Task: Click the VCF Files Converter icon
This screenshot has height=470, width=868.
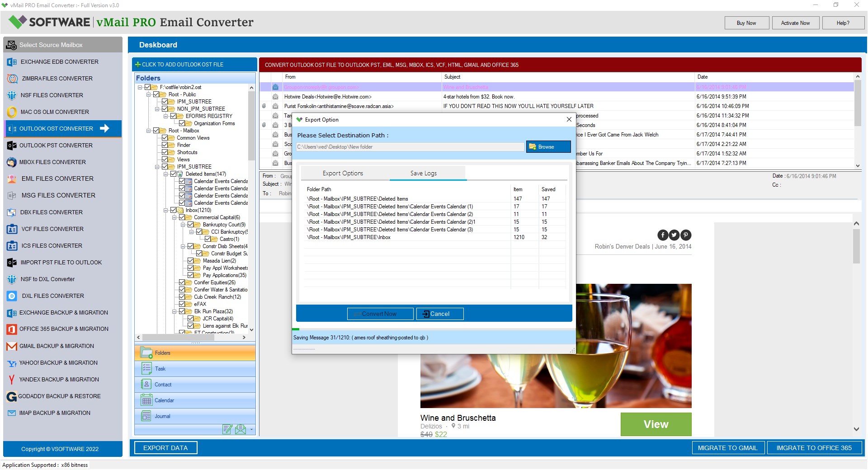Action: pyautogui.click(x=12, y=229)
